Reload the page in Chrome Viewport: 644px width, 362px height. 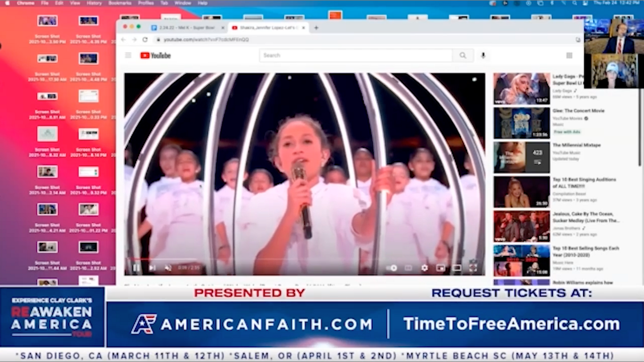145,40
